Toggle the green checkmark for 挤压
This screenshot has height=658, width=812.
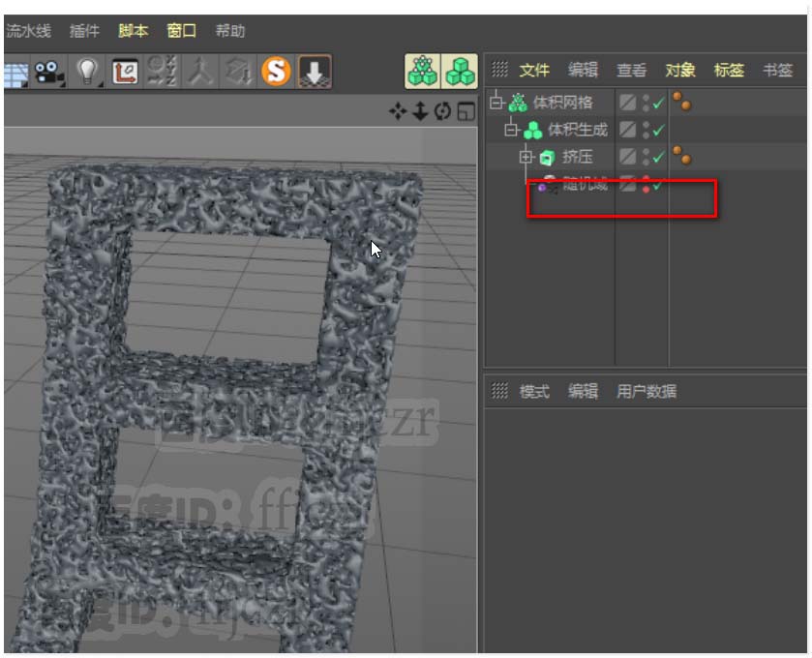point(658,157)
